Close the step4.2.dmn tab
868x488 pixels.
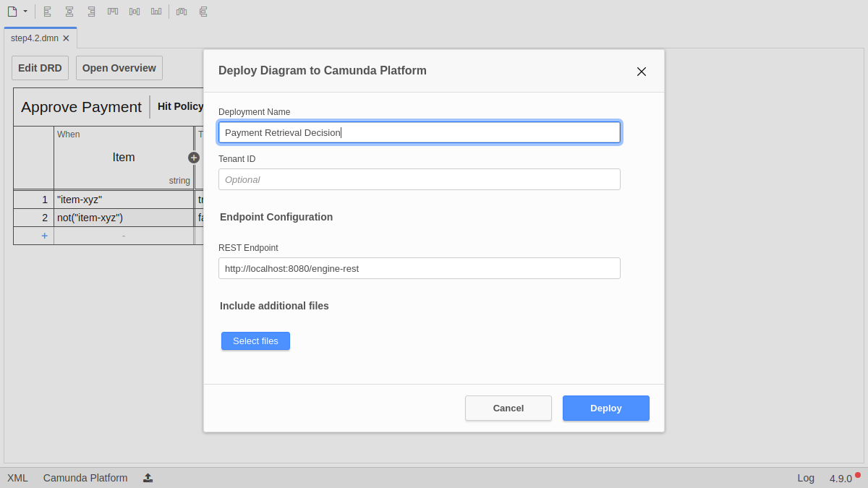coord(66,38)
